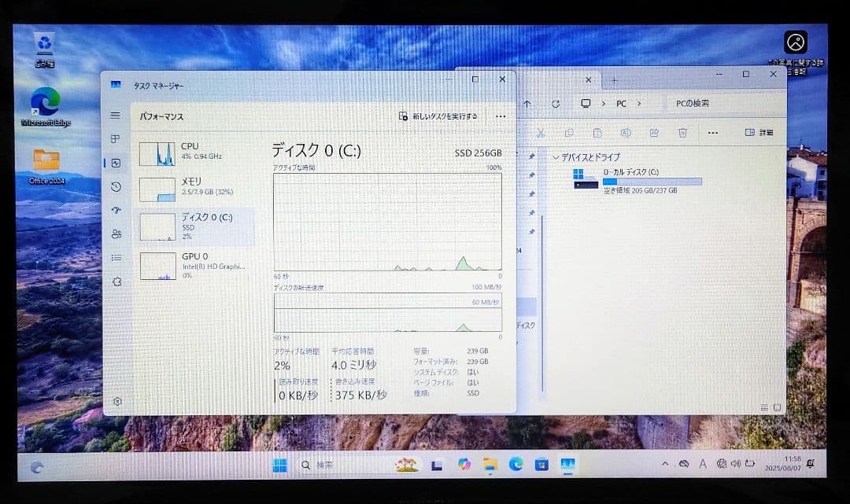The image size is (850, 504).
Task: Launch Microsoft Edge from the taskbar
Action: coord(516,465)
